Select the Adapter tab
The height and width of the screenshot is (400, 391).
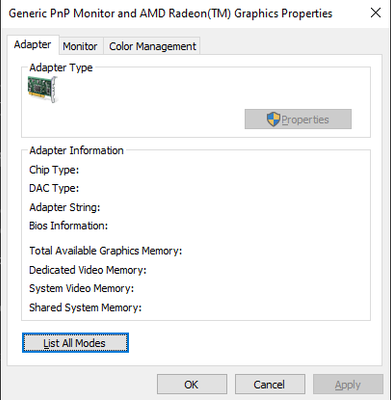click(x=33, y=45)
